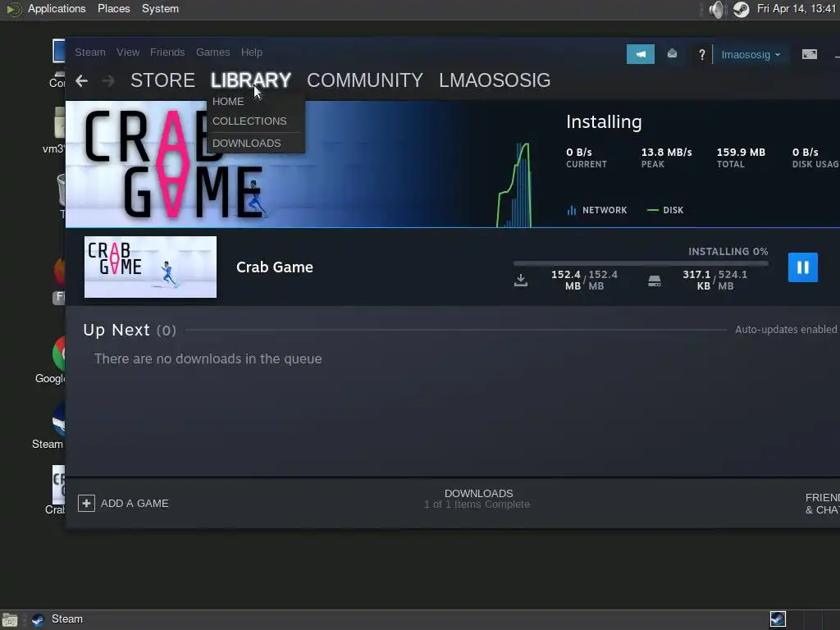Open the Friends menu
The height and width of the screenshot is (630, 840).
tap(167, 52)
